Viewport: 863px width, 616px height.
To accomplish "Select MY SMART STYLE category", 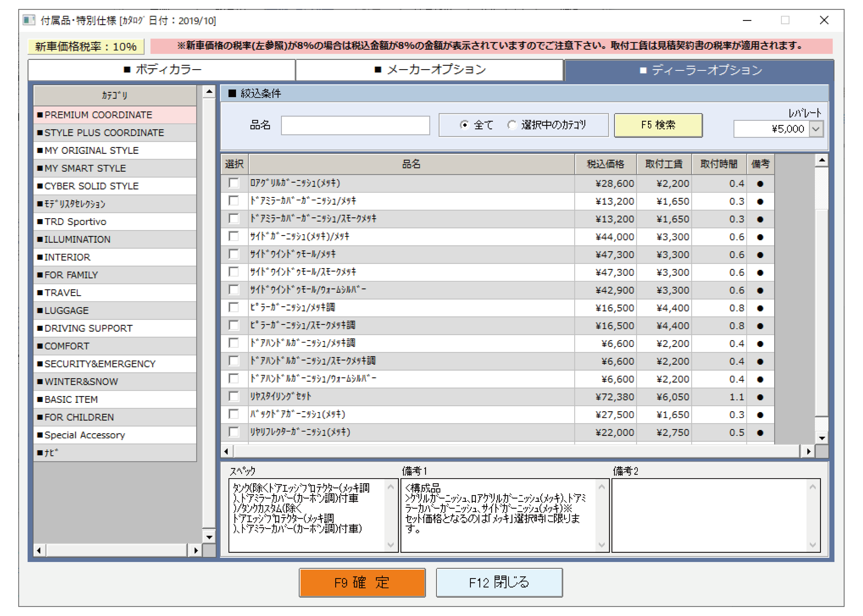I will pos(115,169).
